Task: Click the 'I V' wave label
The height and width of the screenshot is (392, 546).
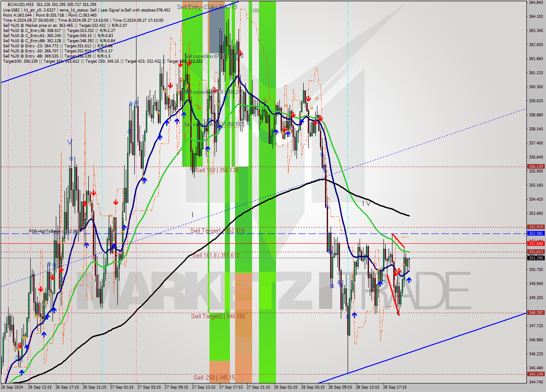Action: click(x=366, y=203)
